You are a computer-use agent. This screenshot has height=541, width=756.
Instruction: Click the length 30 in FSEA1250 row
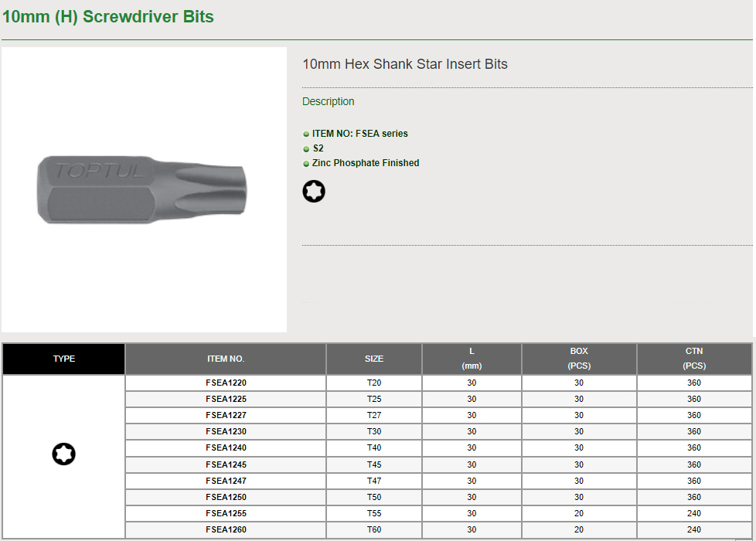472,497
